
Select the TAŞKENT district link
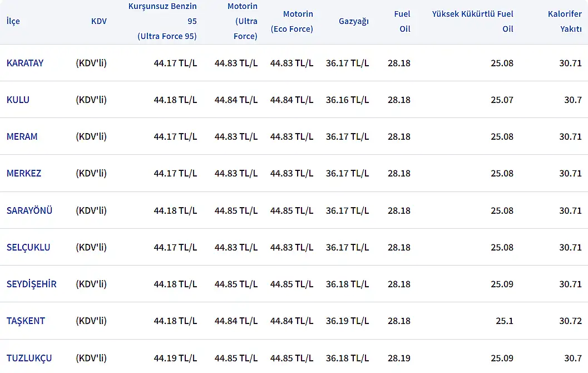(x=26, y=321)
